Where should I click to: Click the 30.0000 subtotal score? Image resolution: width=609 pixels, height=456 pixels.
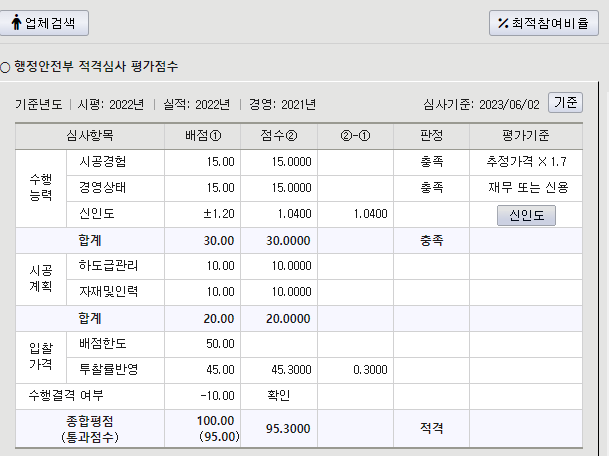(x=288, y=241)
